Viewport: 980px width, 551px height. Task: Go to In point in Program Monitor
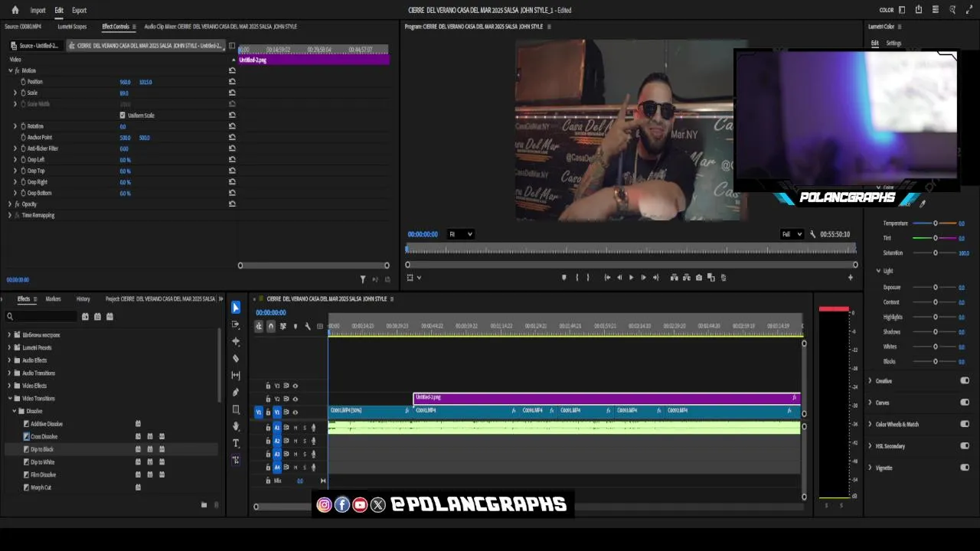click(607, 278)
